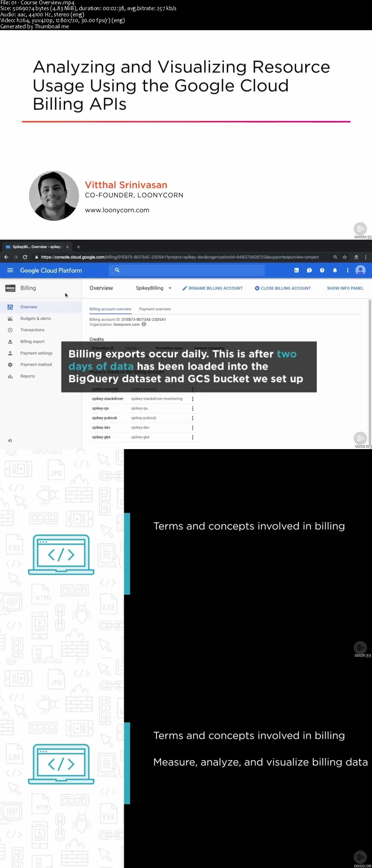Close the SpikeyBilling Overview browser tab
Screen dimensions: 372x868
[x=67, y=247]
